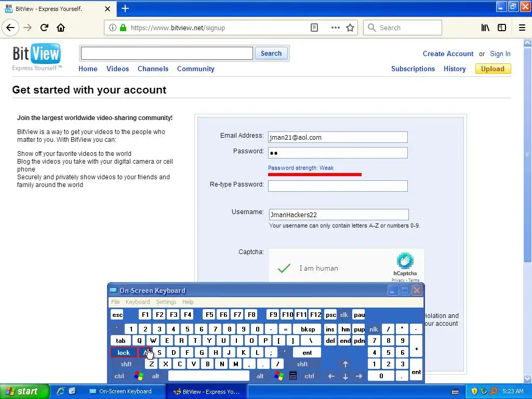Follow the Sign In link
The height and width of the screenshot is (399, 532).
click(500, 54)
